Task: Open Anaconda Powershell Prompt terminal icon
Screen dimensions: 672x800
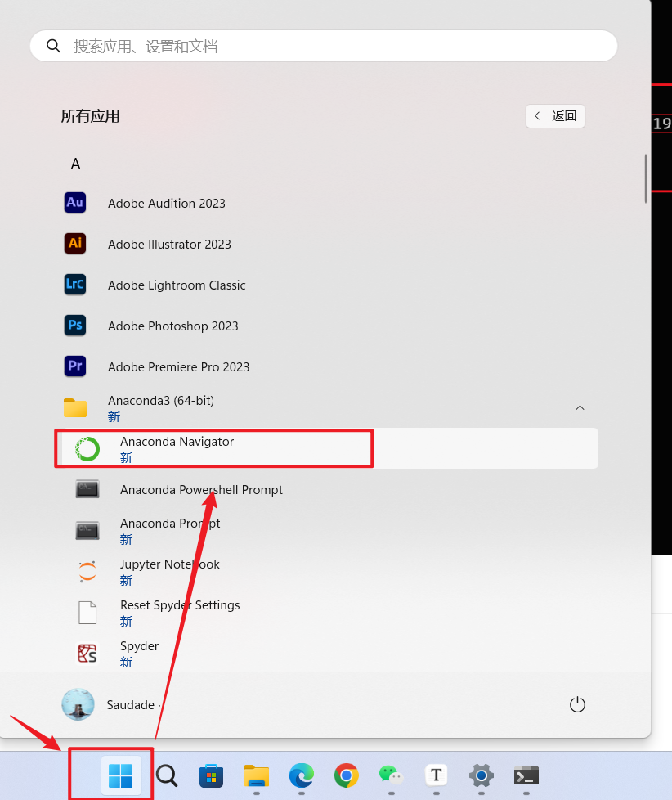Action: click(87, 489)
